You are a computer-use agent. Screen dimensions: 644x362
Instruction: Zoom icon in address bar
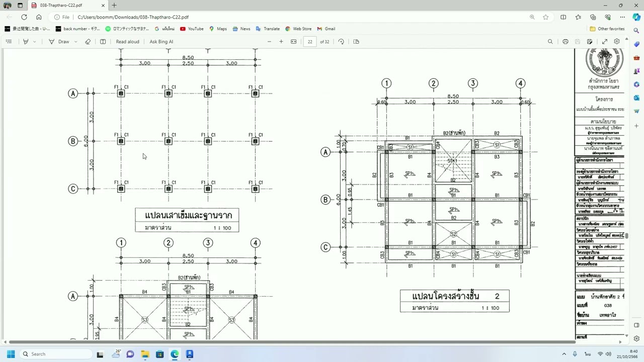click(532, 17)
